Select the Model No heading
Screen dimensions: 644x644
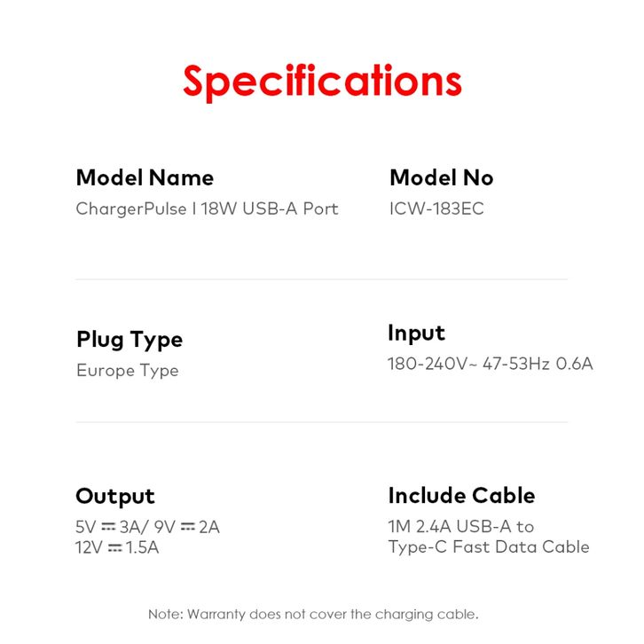(x=441, y=177)
